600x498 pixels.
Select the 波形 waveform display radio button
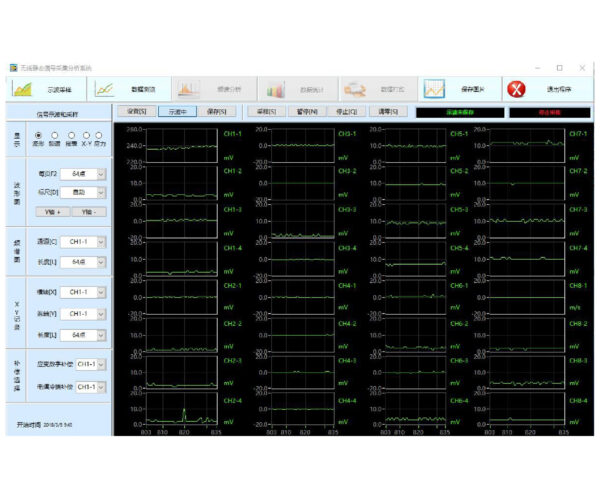[x=39, y=135]
